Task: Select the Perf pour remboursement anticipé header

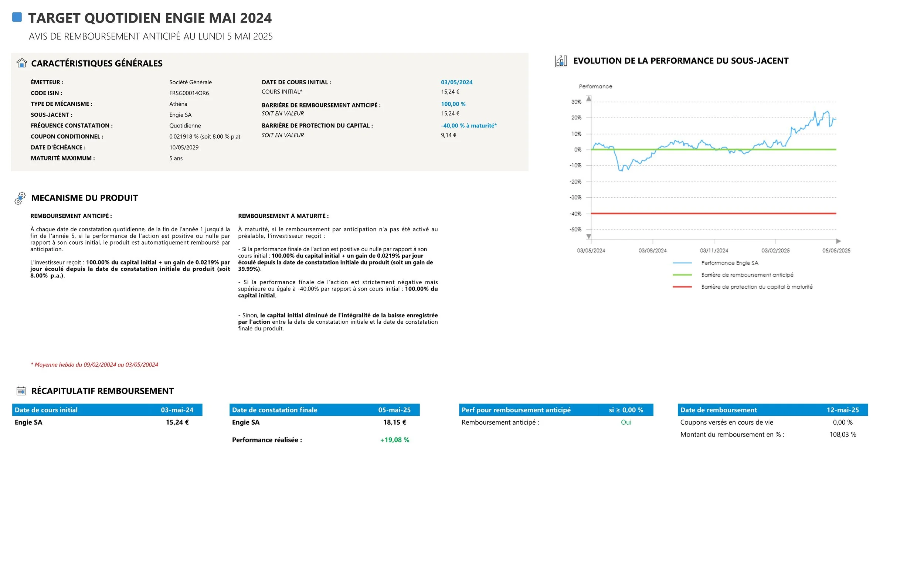Action: point(515,410)
